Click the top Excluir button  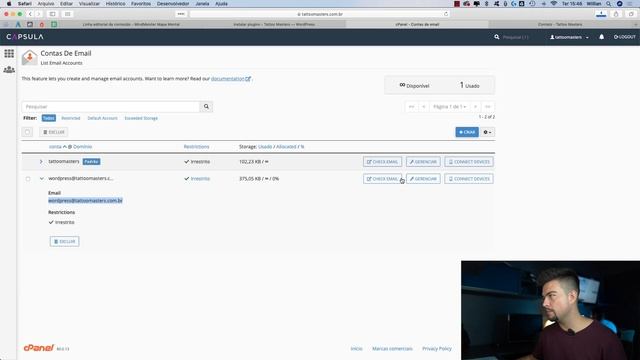(x=54, y=132)
